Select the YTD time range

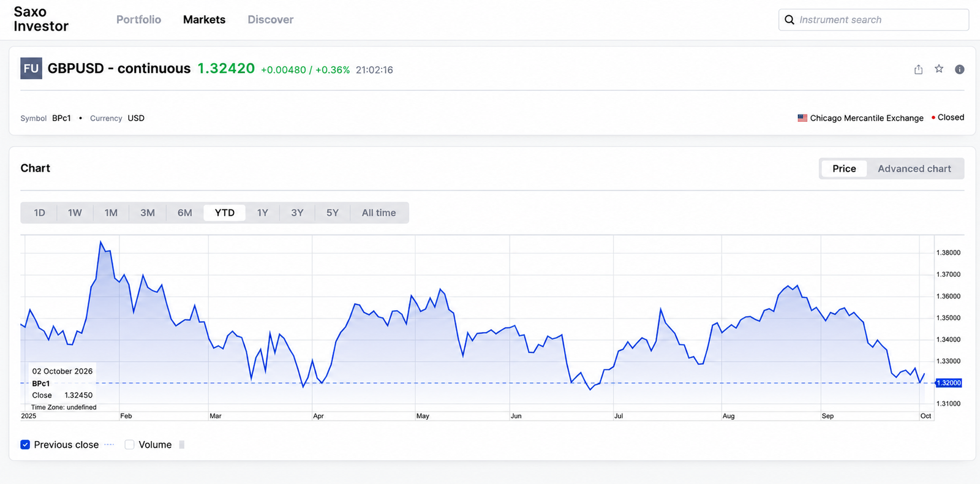coord(225,213)
